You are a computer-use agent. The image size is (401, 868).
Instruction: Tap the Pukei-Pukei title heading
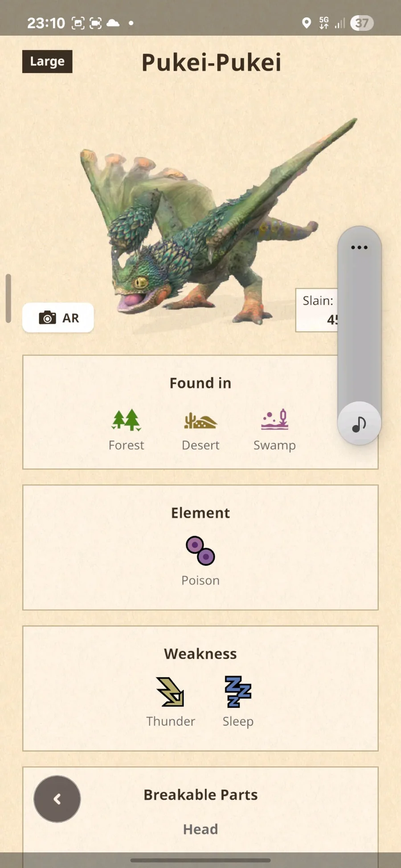(x=212, y=62)
